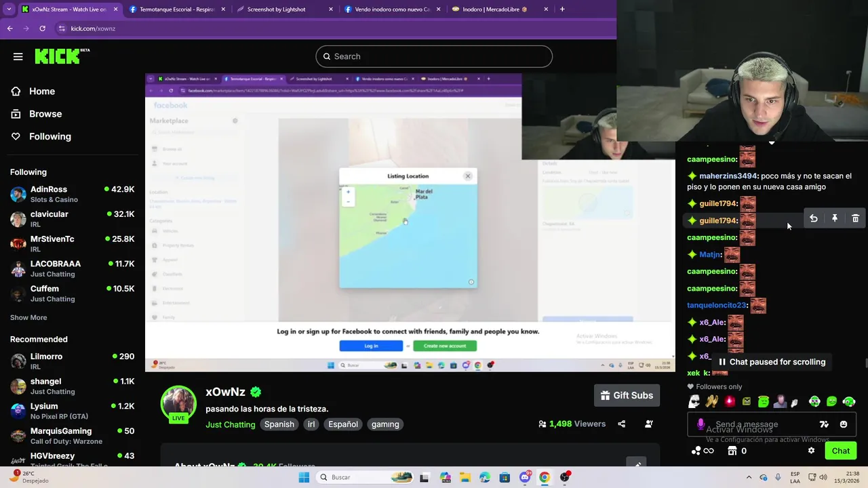868x488 pixels.
Task: Select the Spanish tag
Action: click(279, 424)
